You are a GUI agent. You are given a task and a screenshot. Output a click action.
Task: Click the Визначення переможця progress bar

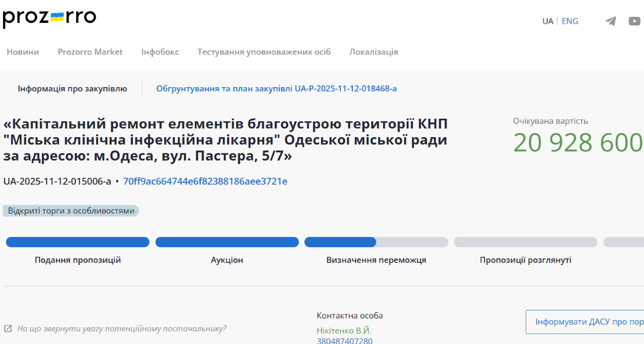[x=376, y=242]
